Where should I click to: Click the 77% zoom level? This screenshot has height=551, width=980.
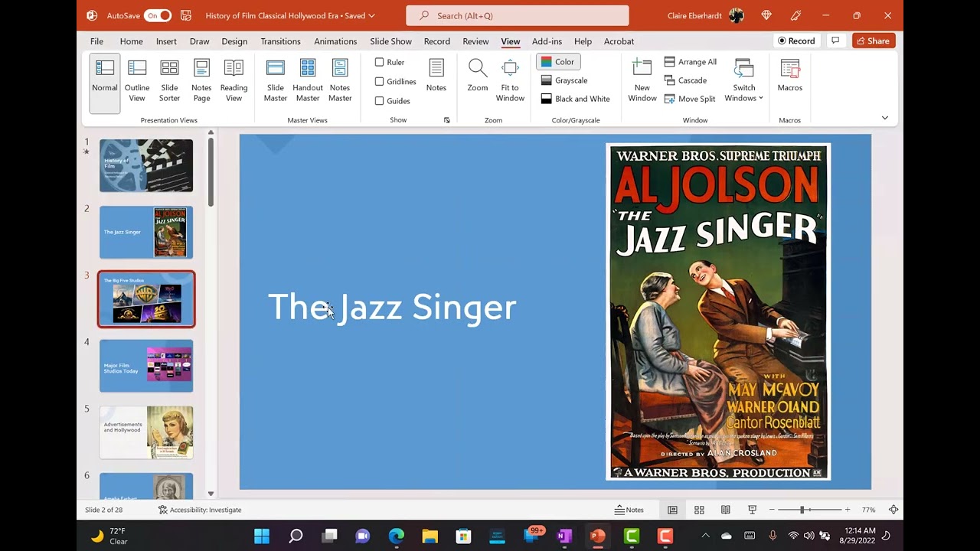(868, 510)
